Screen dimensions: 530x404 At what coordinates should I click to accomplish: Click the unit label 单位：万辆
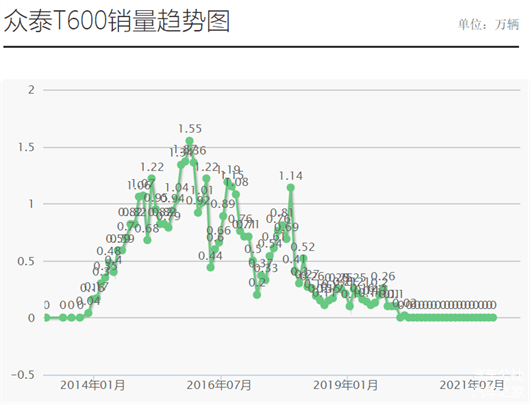click(x=488, y=24)
